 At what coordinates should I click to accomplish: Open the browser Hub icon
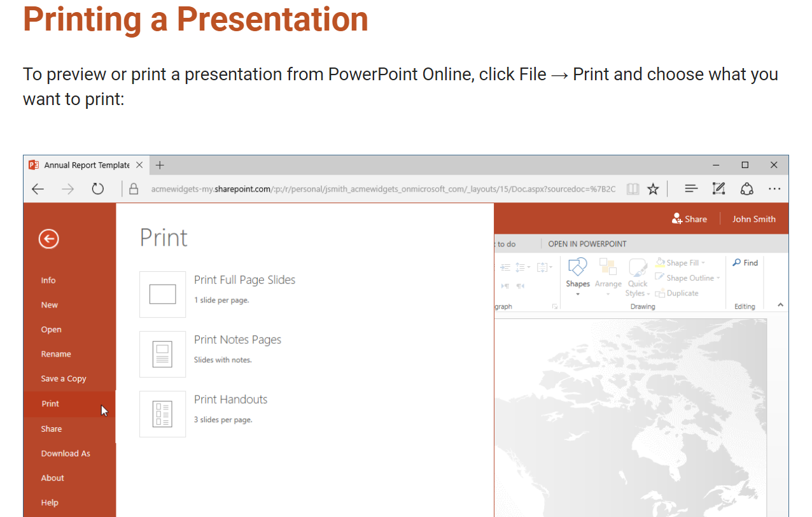691,189
